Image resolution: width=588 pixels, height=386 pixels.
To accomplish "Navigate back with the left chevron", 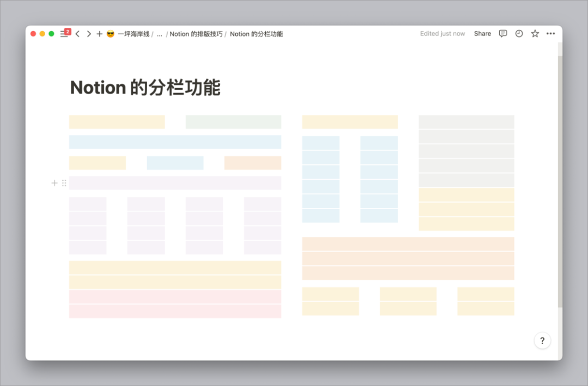I will click(78, 33).
